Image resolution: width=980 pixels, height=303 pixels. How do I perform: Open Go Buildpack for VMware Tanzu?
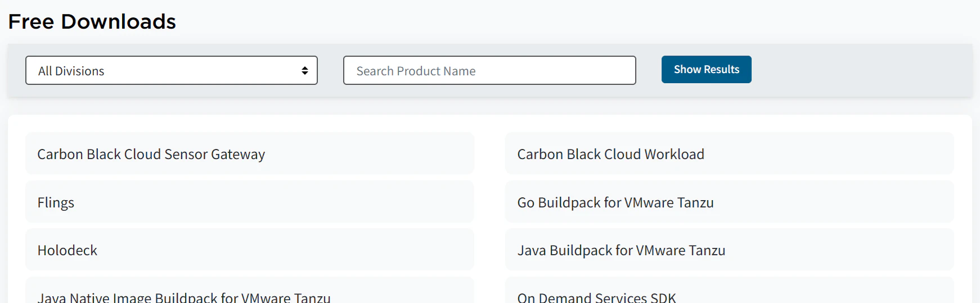615,202
